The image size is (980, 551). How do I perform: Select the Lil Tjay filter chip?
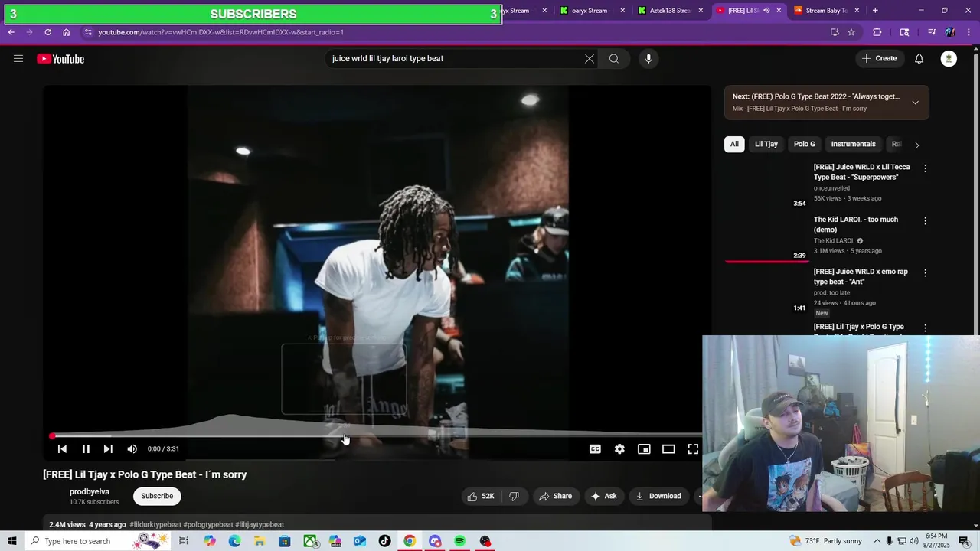pos(766,144)
